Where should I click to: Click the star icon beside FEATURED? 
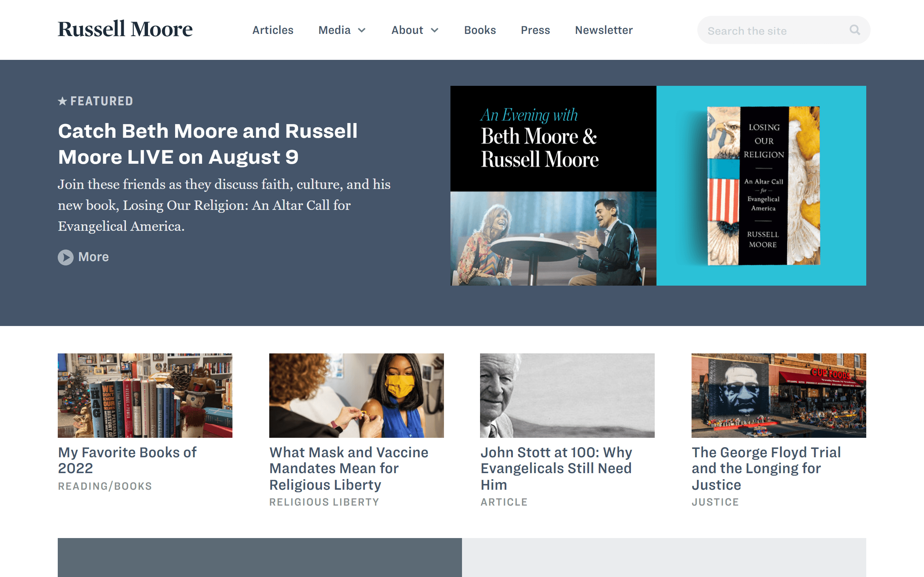62,101
